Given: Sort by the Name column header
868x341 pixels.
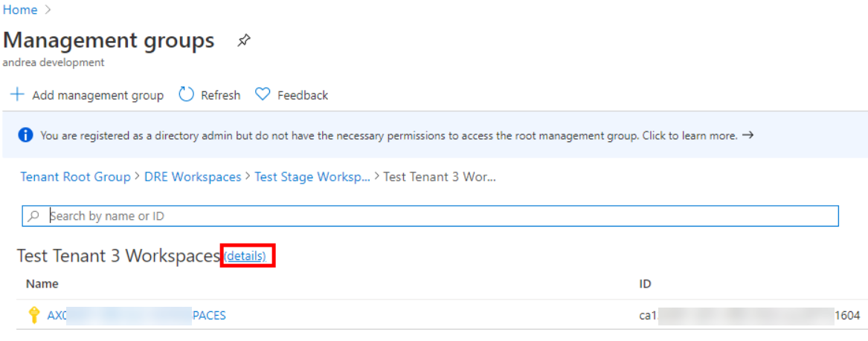Looking at the screenshot, I should click(42, 284).
